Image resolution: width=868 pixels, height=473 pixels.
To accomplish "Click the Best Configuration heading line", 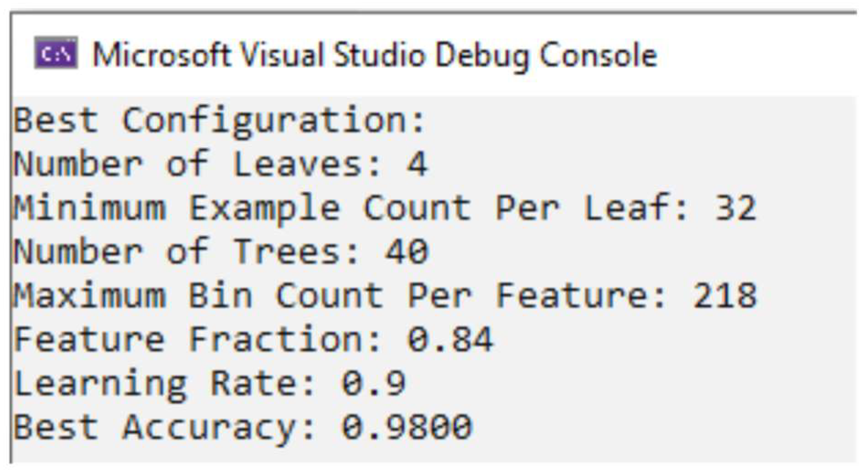I will point(219,121).
